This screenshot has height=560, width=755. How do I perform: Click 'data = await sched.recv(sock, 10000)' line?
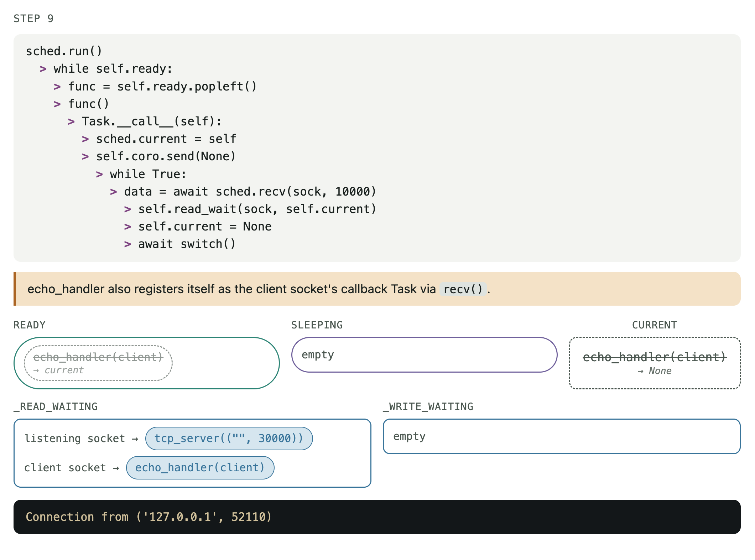click(x=250, y=192)
